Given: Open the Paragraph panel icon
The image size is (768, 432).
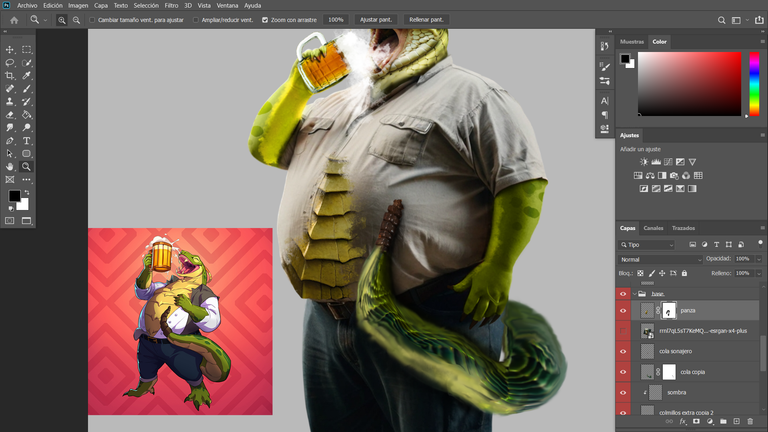Looking at the screenshot, I should 604,115.
